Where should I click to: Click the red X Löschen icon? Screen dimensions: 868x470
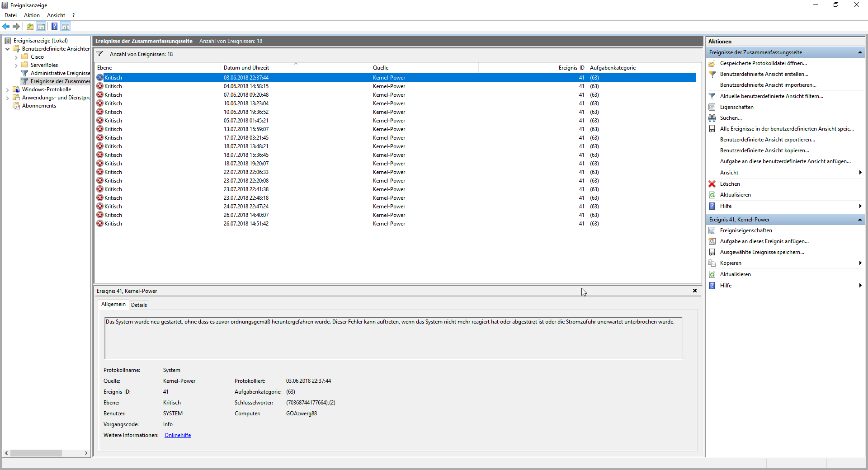coord(712,184)
